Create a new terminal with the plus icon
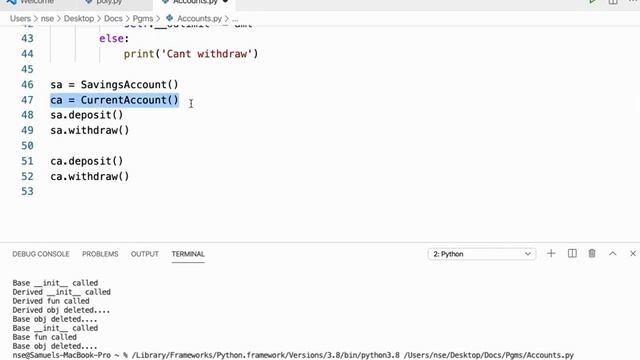Image resolution: width=640 pixels, height=360 pixels. (x=551, y=253)
